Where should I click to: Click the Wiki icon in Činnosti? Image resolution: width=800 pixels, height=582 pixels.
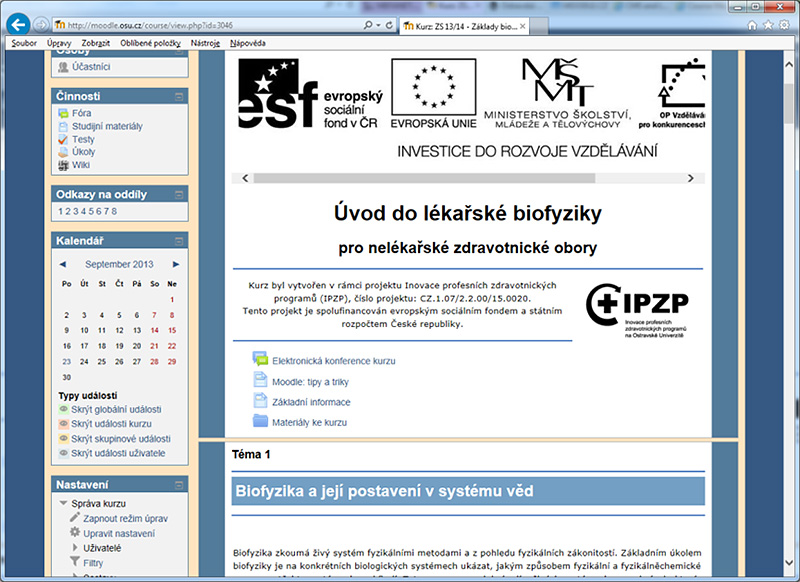(x=63, y=165)
